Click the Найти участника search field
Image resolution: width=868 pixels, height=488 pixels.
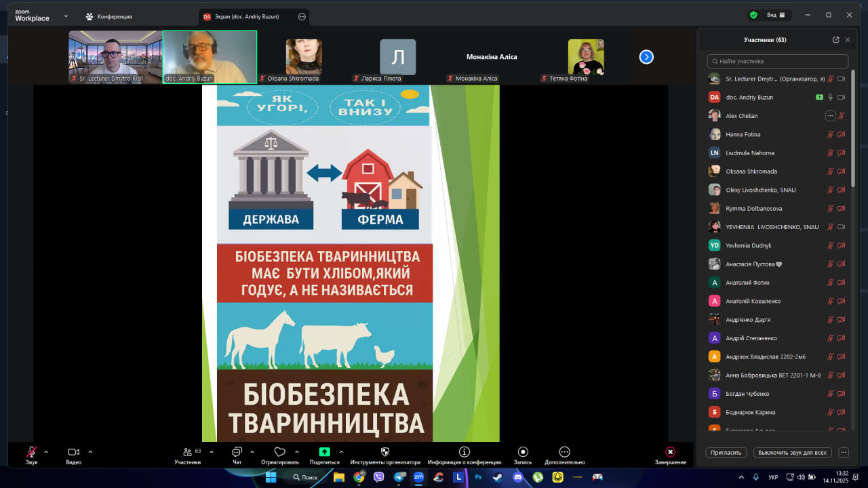click(777, 61)
